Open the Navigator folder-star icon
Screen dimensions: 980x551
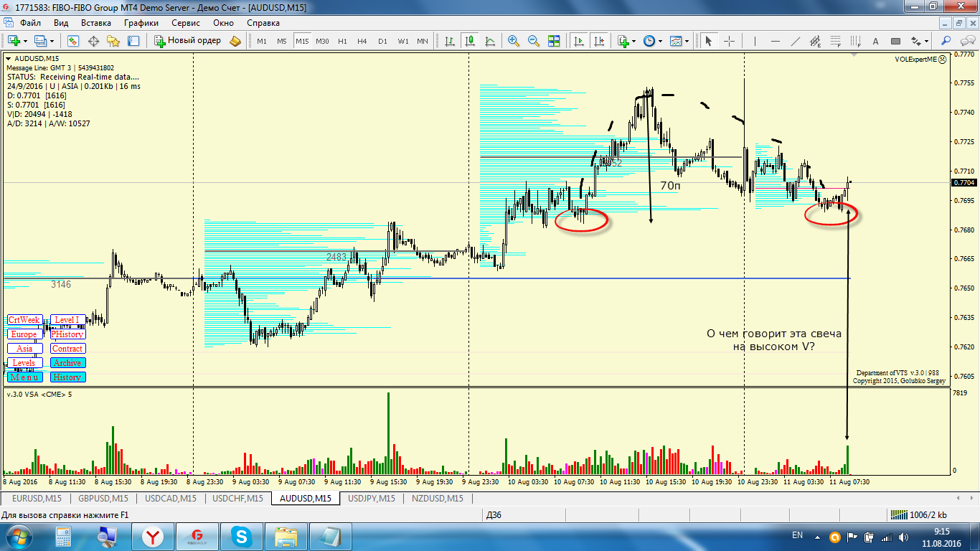click(x=113, y=41)
